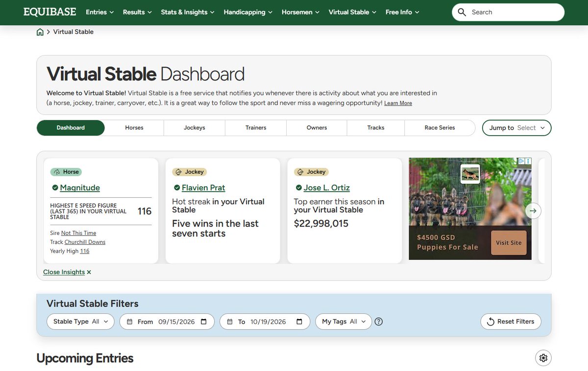Switch to the Jockeys tab

[195, 128]
